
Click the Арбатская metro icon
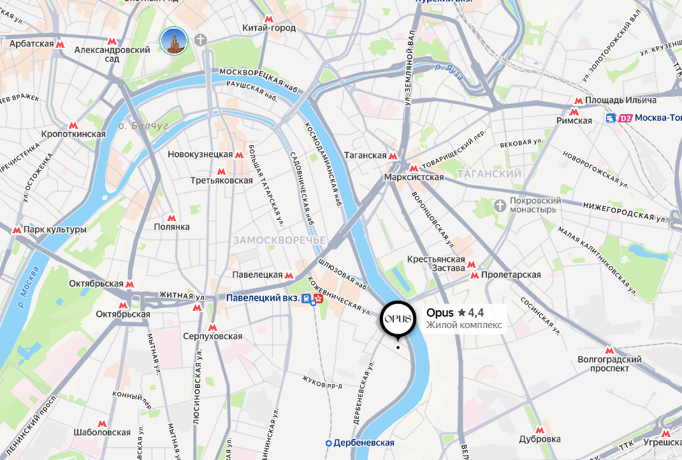60,44
